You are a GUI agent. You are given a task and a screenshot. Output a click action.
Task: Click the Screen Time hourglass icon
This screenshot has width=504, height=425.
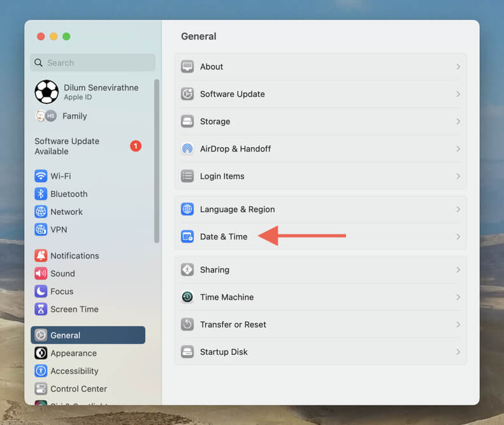(x=41, y=309)
